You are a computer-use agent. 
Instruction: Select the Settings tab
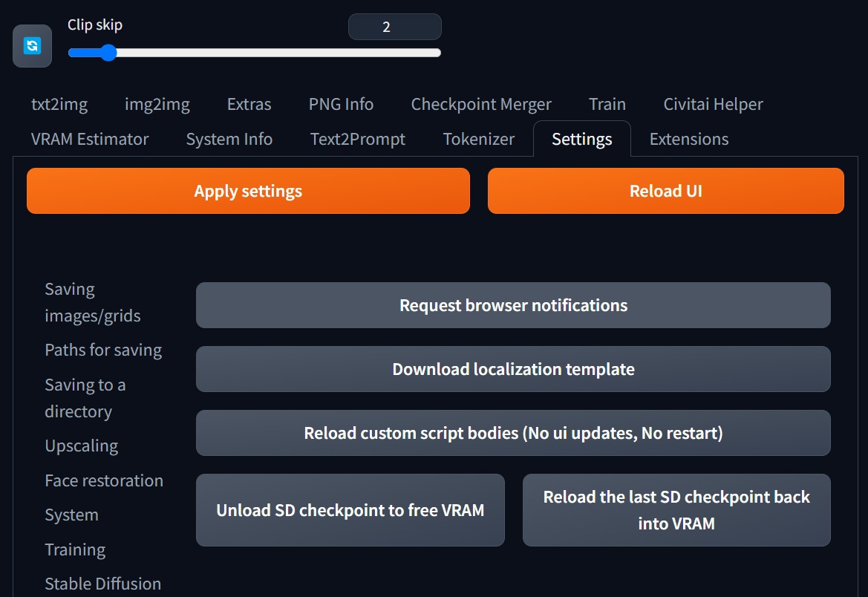582,139
